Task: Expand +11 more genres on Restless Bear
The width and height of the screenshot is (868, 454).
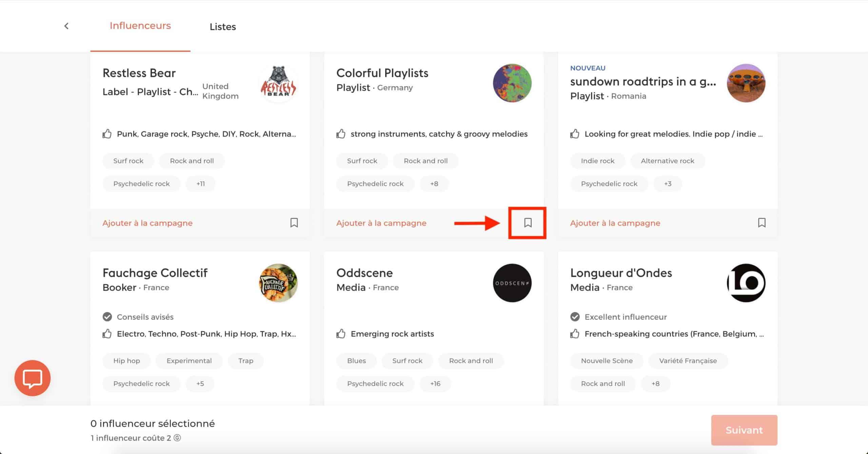Action: point(200,184)
